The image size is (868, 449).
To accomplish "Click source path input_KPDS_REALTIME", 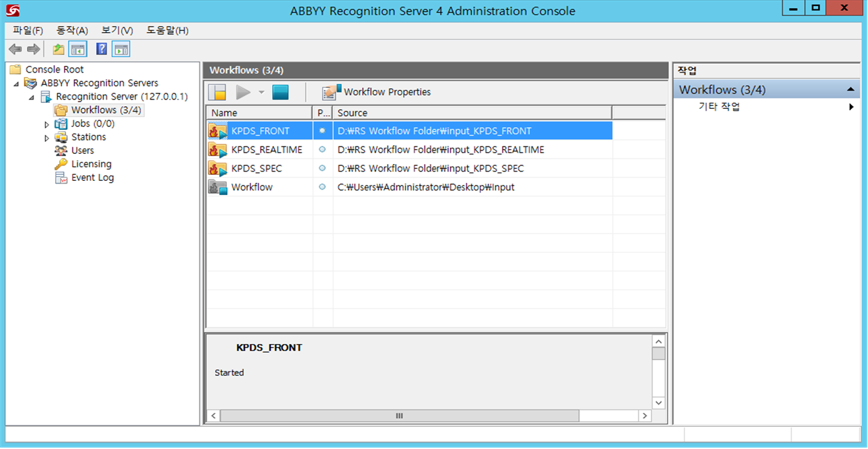I will click(x=441, y=150).
